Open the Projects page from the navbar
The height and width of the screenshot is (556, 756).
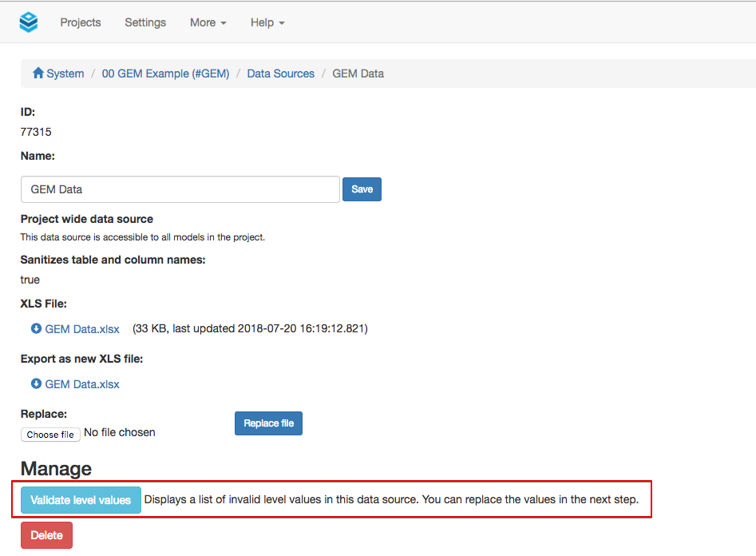point(81,22)
